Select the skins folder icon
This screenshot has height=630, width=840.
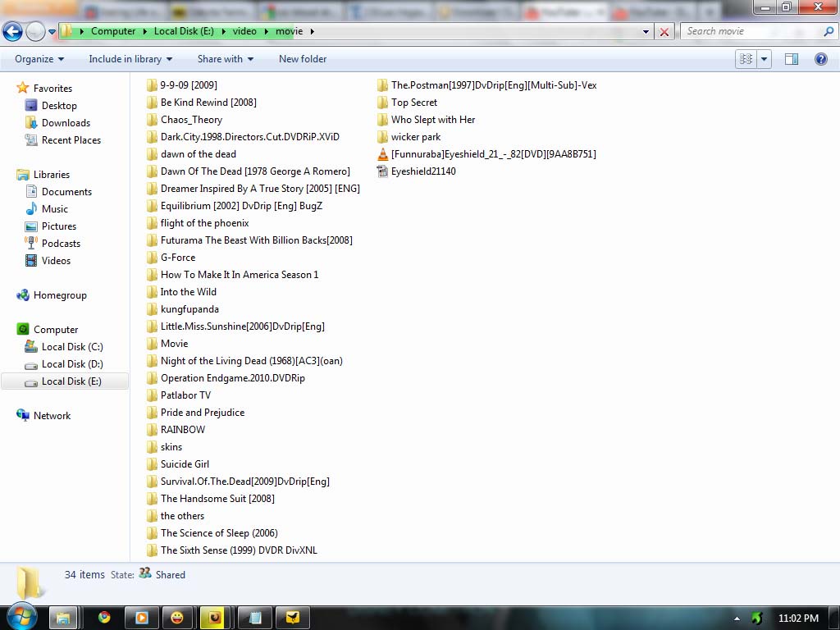(x=152, y=447)
